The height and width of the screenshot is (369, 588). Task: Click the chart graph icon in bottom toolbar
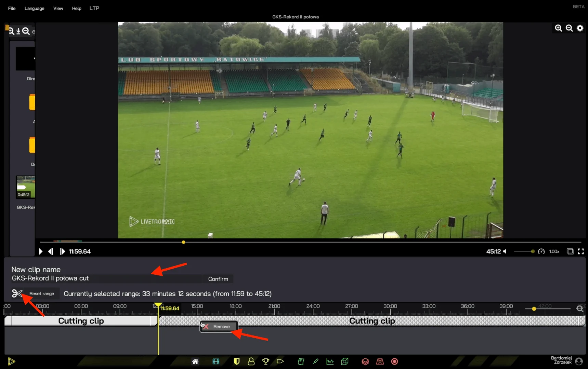(330, 361)
